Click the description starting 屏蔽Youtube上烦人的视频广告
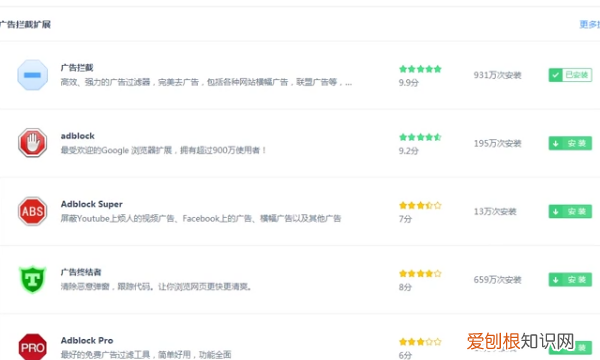Image resolution: width=600 pixels, height=360 pixels. tap(201, 218)
